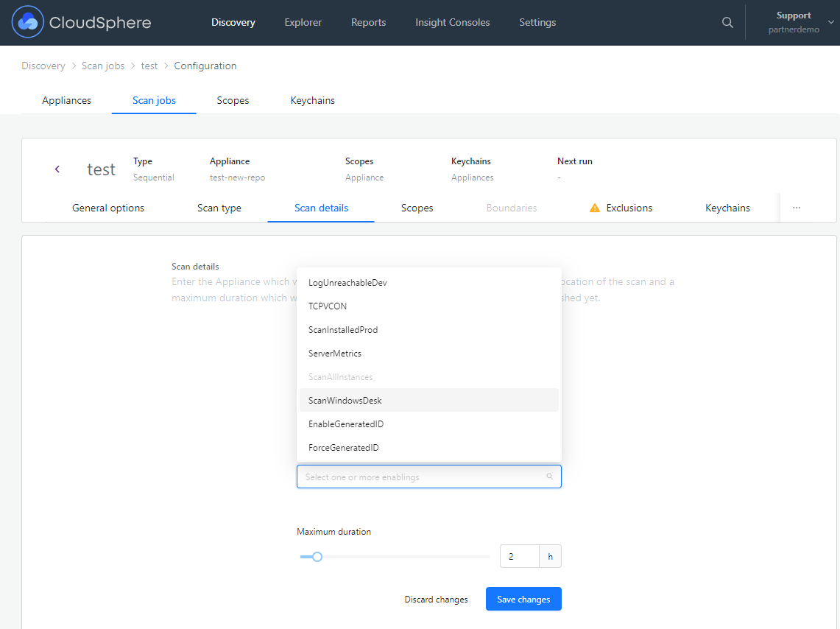Click the Scan details section heading

pyautogui.click(x=195, y=267)
